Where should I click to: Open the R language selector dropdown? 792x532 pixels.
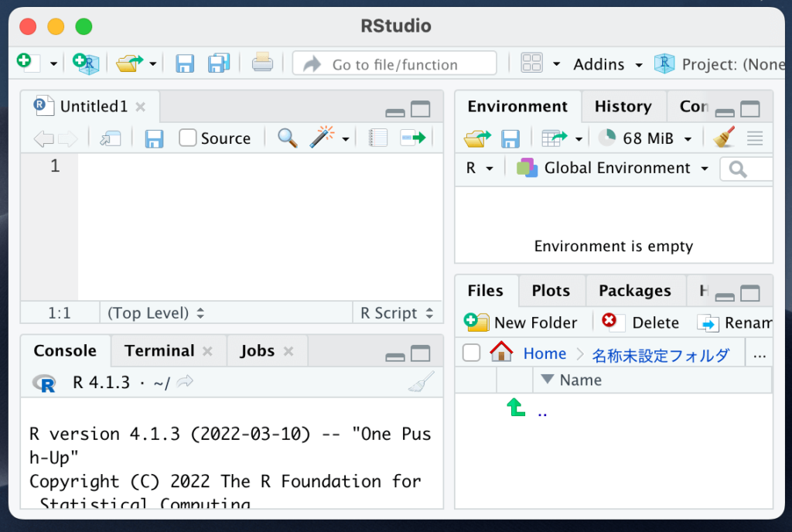(480, 168)
